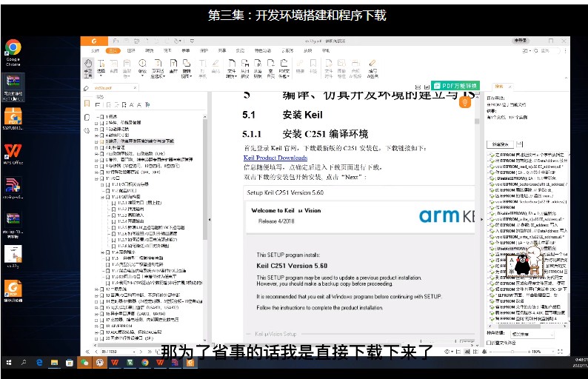
Task: Click the orange lightbulb tips icon
Action: click(x=465, y=102)
